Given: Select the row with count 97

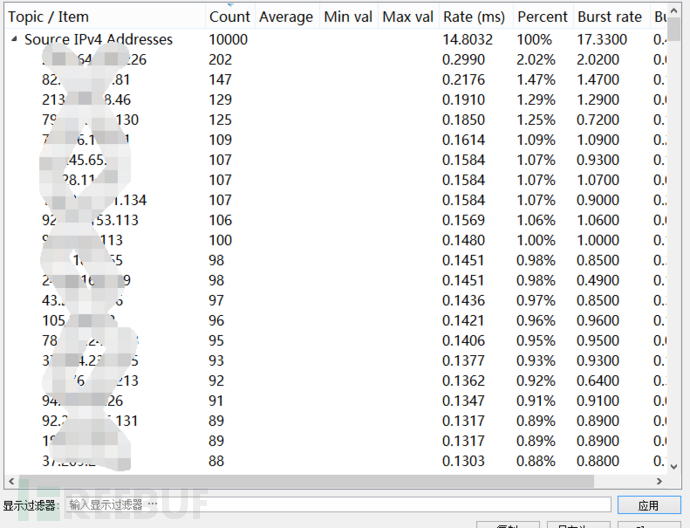Looking at the screenshot, I should tap(336, 301).
